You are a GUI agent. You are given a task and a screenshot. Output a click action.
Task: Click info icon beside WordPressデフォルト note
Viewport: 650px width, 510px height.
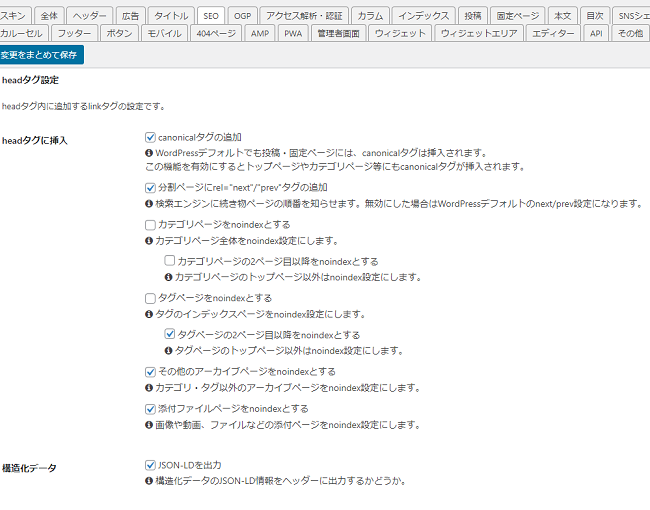149,153
